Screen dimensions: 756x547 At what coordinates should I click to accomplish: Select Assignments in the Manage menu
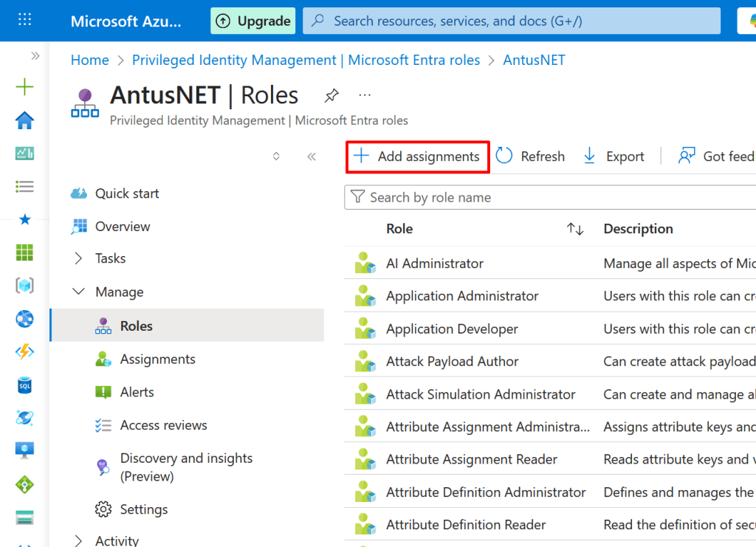[x=157, y=359]
